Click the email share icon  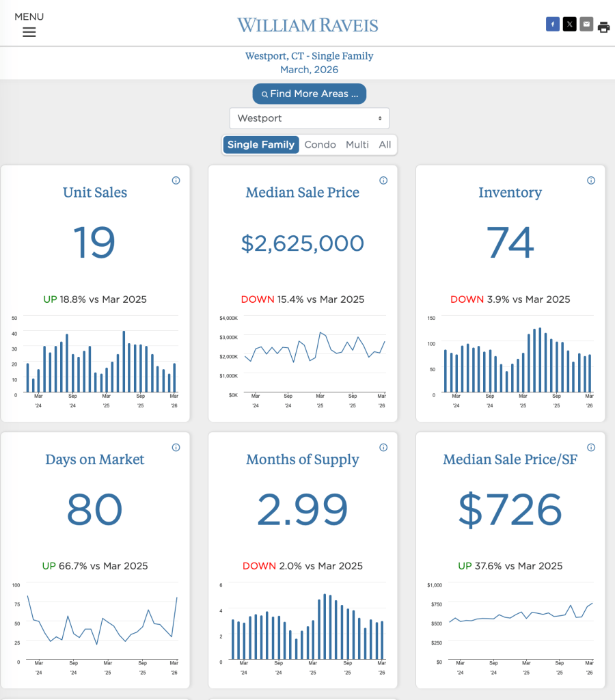[x=586, y=25]
